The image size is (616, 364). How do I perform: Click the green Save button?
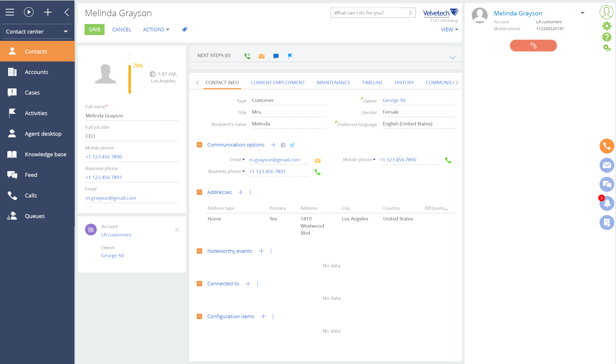pyautogui.click(x=94, y=29)
